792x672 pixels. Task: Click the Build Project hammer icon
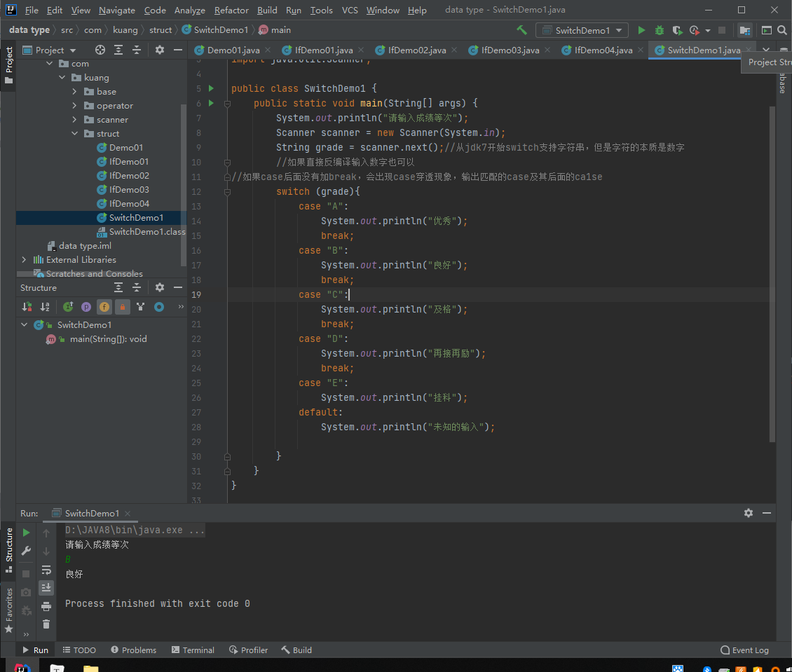click(521, 30)
